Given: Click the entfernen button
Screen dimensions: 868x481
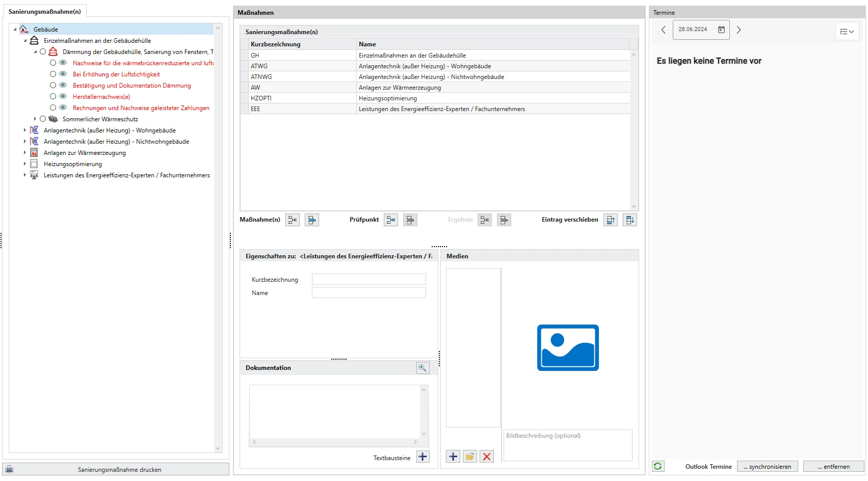Looking at the screenshot, I should pyautogui.click(x=833, y=467).
